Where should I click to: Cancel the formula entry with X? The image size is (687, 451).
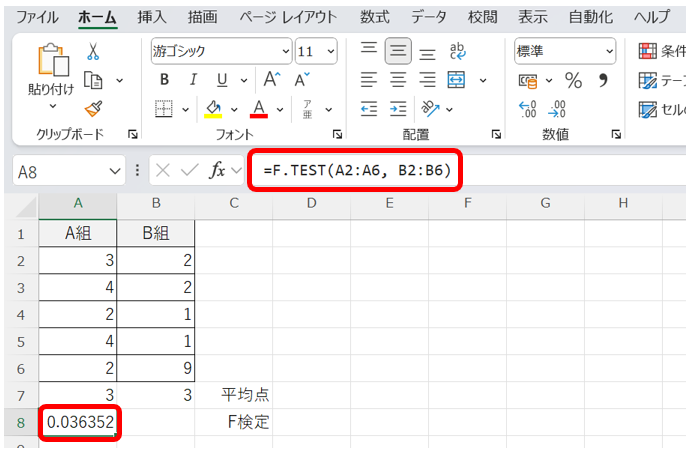tap(163, 170)
